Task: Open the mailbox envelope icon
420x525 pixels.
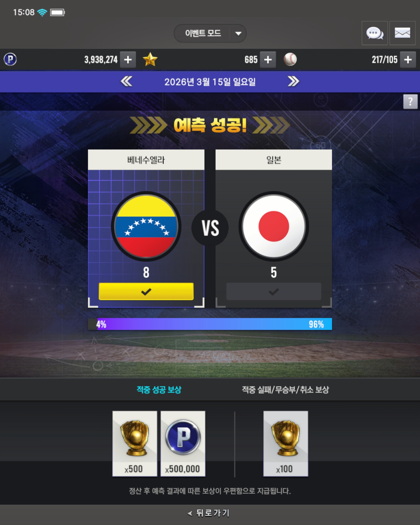Action: 402,33
